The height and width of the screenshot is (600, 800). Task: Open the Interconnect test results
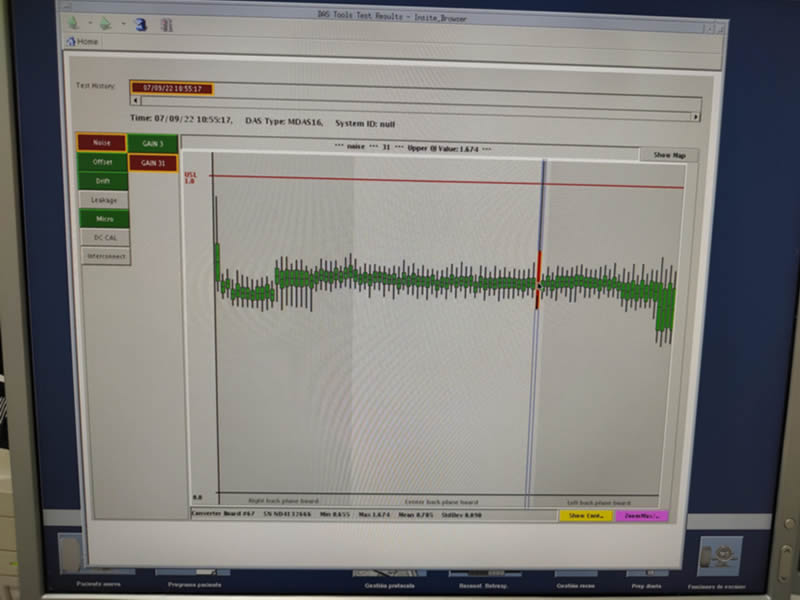pyautogui.click(x=104, y=256)
